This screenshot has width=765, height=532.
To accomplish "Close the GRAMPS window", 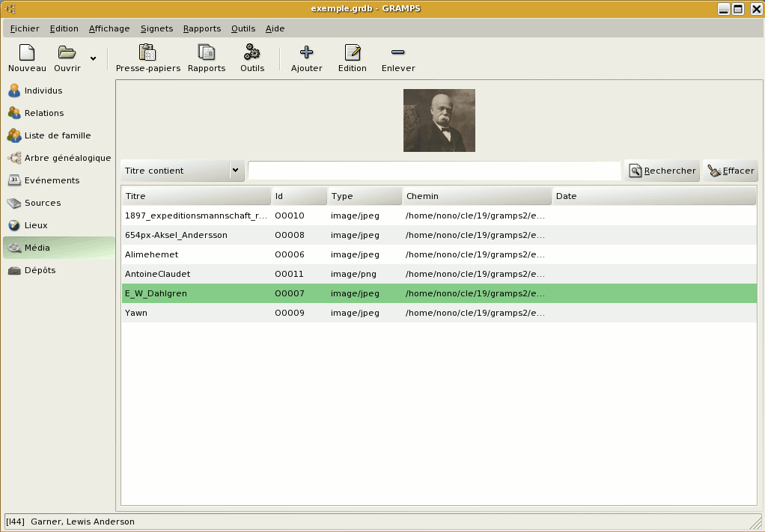I will [756, 9].
